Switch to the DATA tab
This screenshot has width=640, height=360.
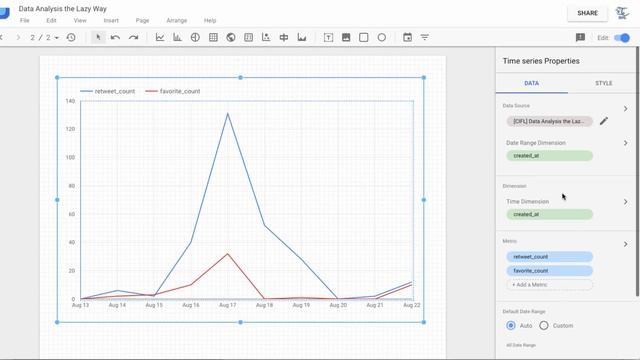[x=531, y=83]
